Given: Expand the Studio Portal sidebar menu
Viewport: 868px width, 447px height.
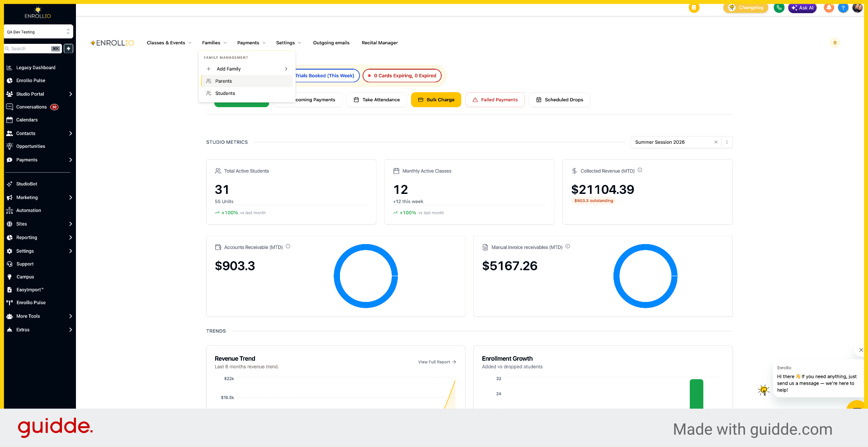Looking at the screenshot, I should pyautogui.click(x=71, y=94).
